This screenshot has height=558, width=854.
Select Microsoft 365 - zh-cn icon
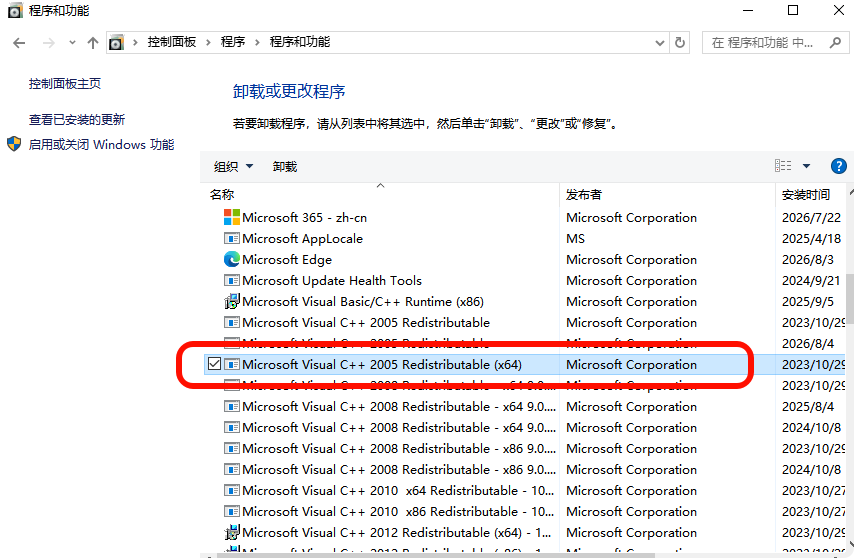(x=232, y=217)
